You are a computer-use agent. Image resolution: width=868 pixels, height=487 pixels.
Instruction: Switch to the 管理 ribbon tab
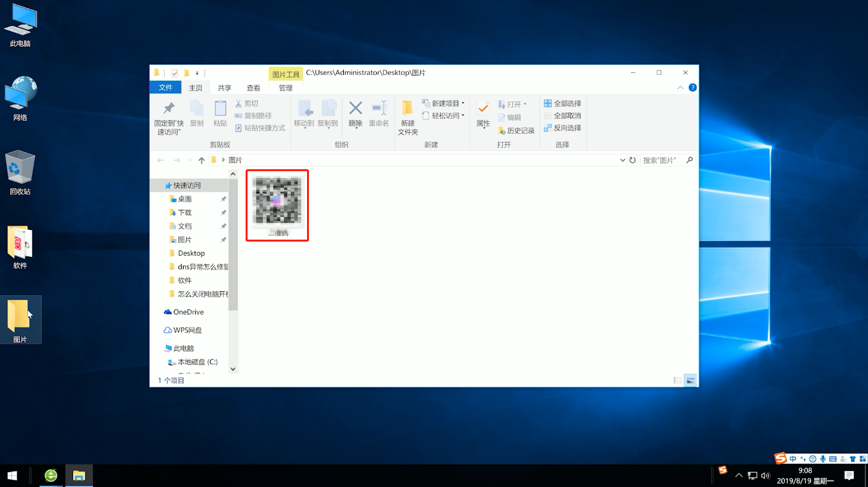286,88
